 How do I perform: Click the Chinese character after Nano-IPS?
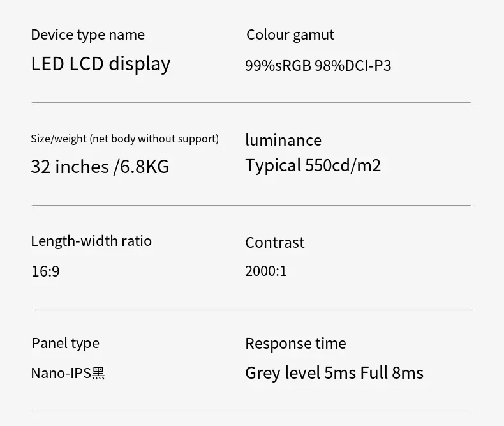point(98,373)
